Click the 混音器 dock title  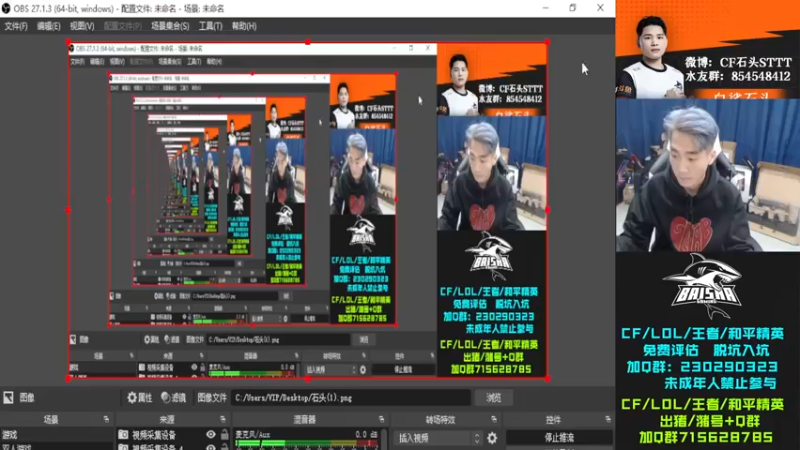[304, 419]
